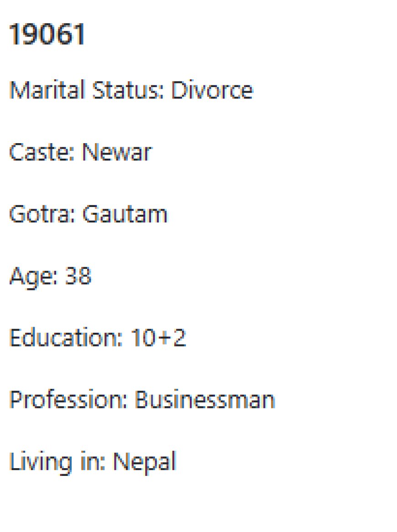
Task: Click the profile ID heading 19061
Action: [47, 35]
